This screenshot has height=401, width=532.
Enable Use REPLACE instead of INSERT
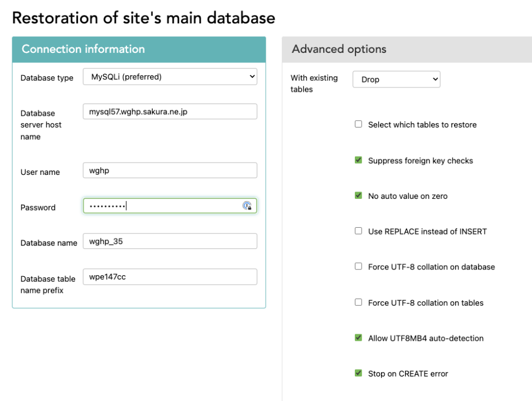358,231
